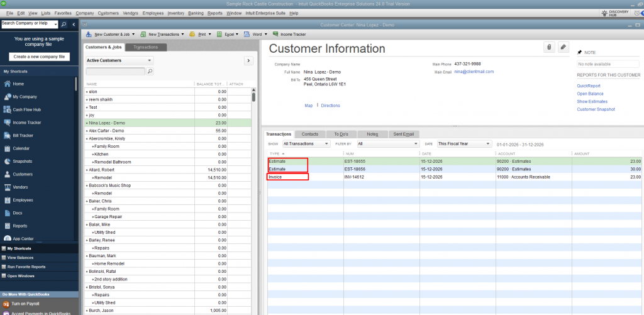The image size is (644, 315).
Task: Open Cash Flow Hub from the sidebar
Action: (x=26, y=109)
